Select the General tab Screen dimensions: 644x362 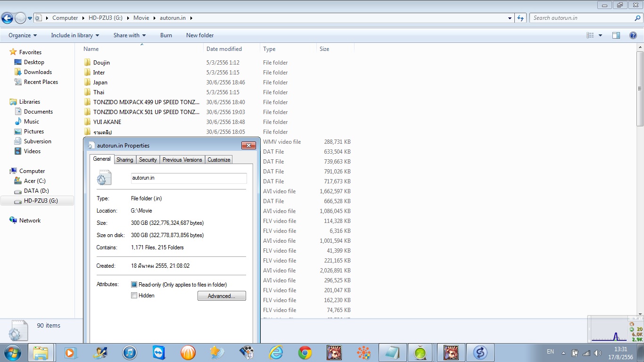pos(102,159)
